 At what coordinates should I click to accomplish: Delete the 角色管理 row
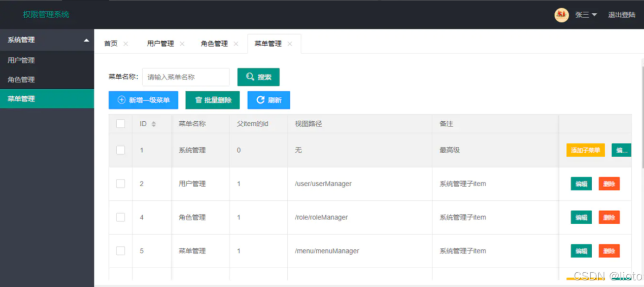click(x=609, y=217)
